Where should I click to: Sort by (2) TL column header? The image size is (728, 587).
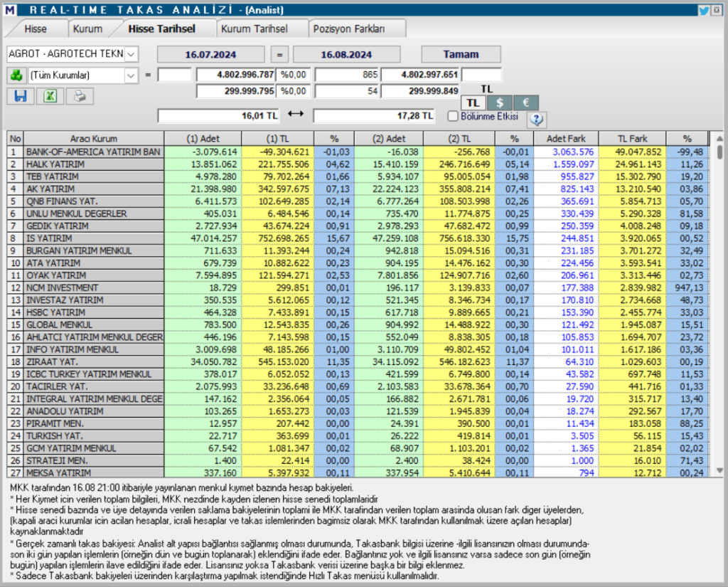[x=459, y=139]
